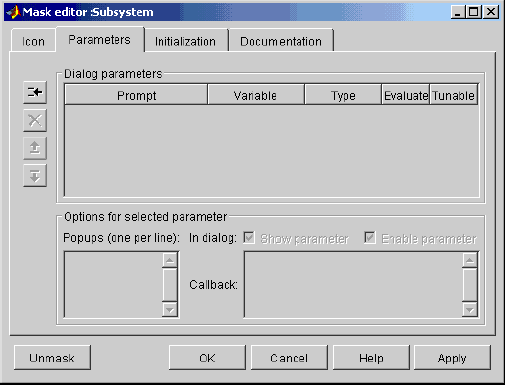Image resolution: width=507 pixels, height=386 pixels.
Task: Toggle the Enable parameter checkbox
Action: pos(370,238)
